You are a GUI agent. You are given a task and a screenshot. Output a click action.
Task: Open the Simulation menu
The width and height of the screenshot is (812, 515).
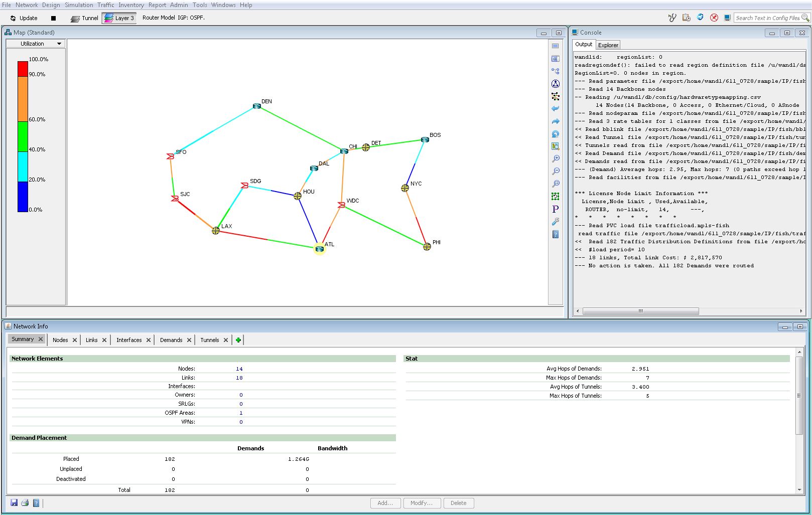pyautogui.click(x=79, y=5)
